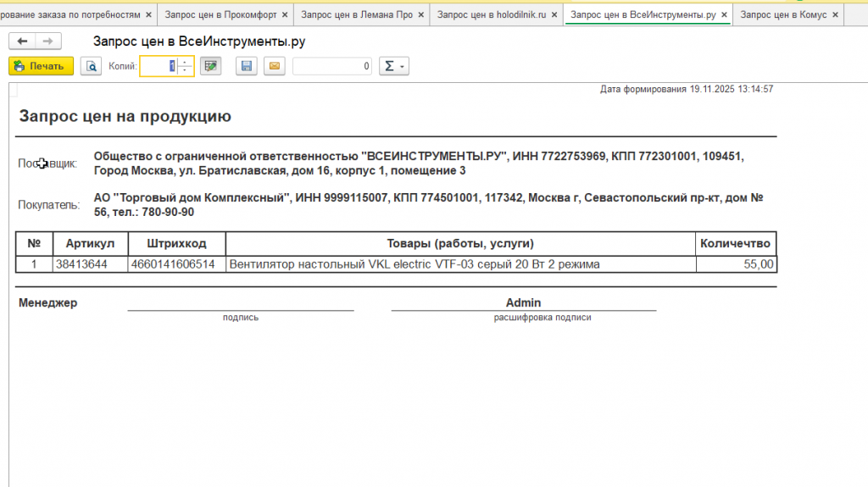
Task: Click the Количество column header
Action: [736, 244]
